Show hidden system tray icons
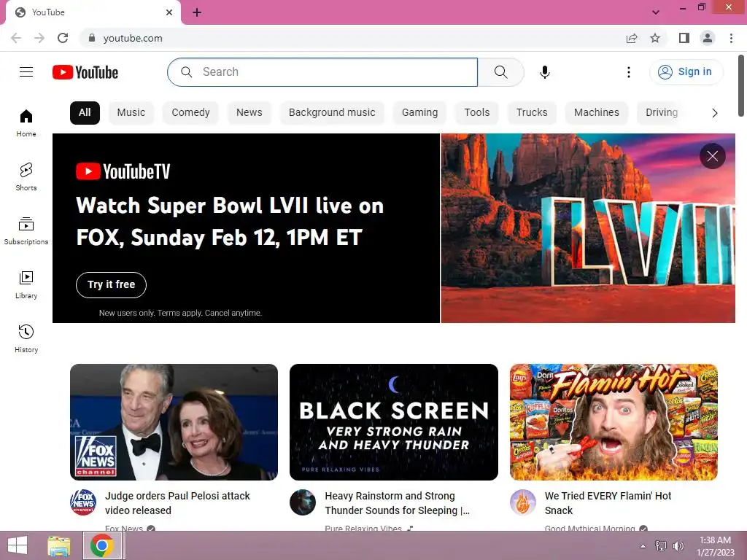This screenshot has width=747, height=560. click(643, 546)
